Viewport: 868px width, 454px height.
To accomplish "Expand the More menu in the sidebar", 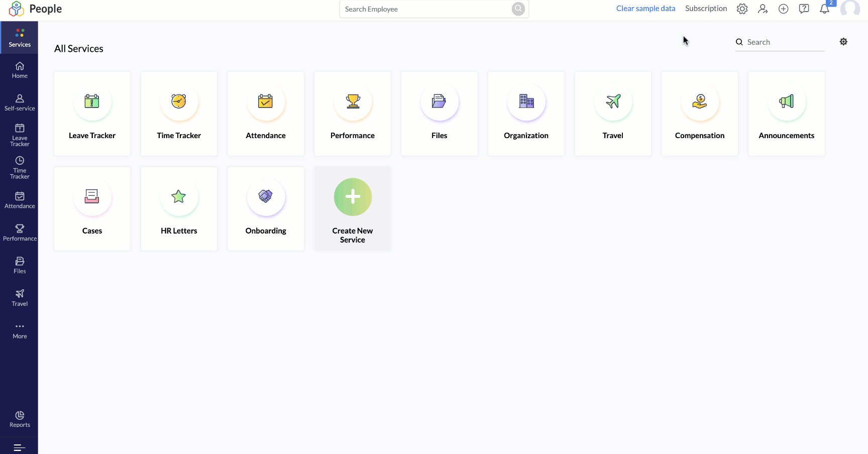I will click(x=19, y=330).
